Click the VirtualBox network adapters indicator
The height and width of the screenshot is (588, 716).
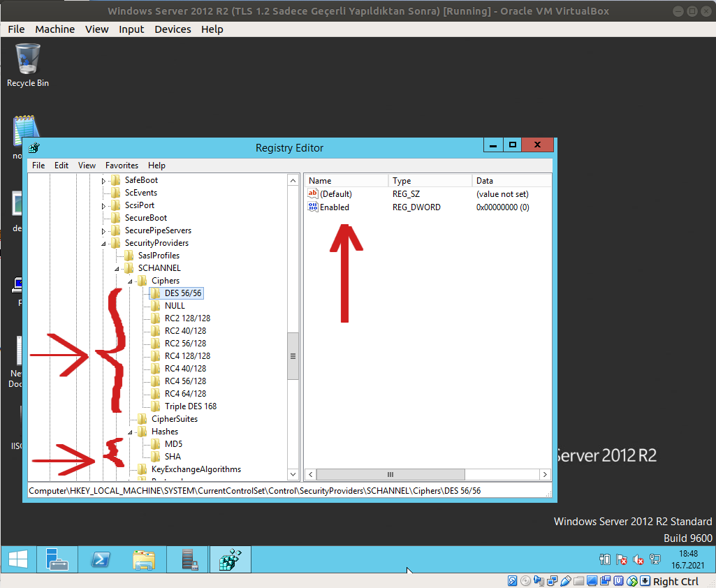click(552, 581)
